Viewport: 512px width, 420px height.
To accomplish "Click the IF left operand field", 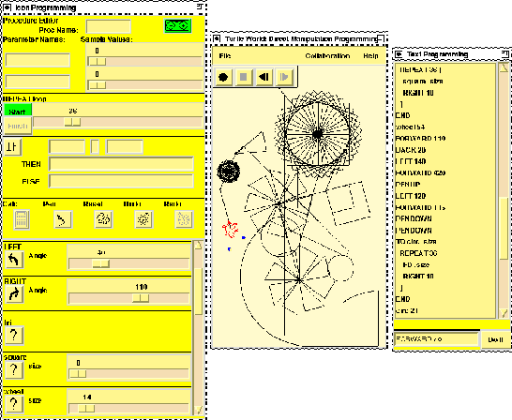I will pos(67,146).
